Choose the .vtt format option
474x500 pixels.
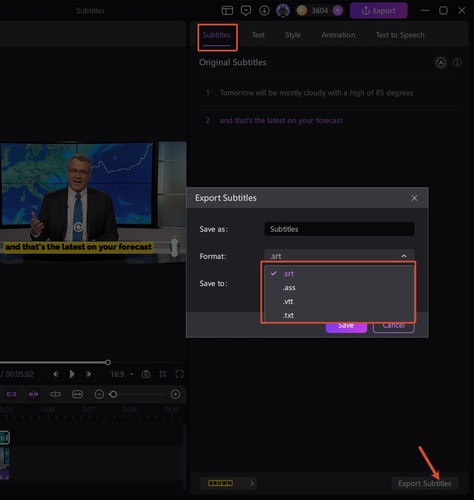coord(338,302)
